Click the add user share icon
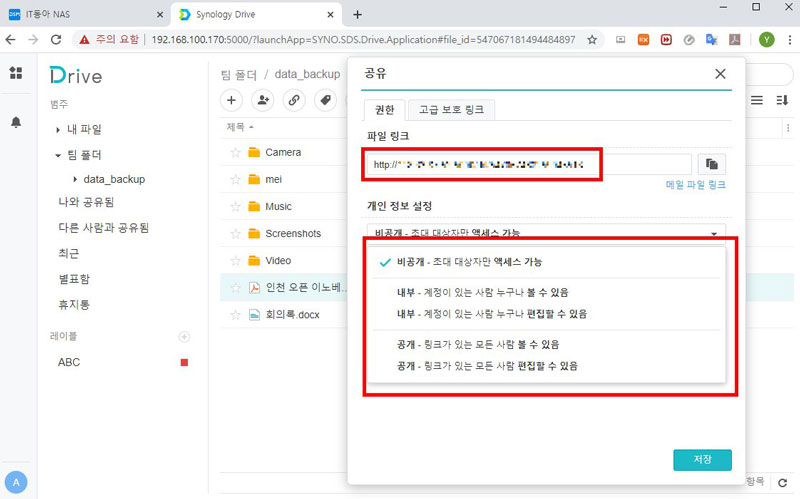 coord(263,100)
